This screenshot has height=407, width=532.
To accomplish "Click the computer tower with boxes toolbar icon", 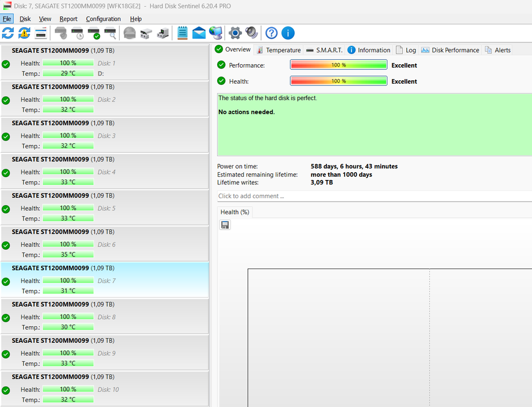I will coord(163,33).
